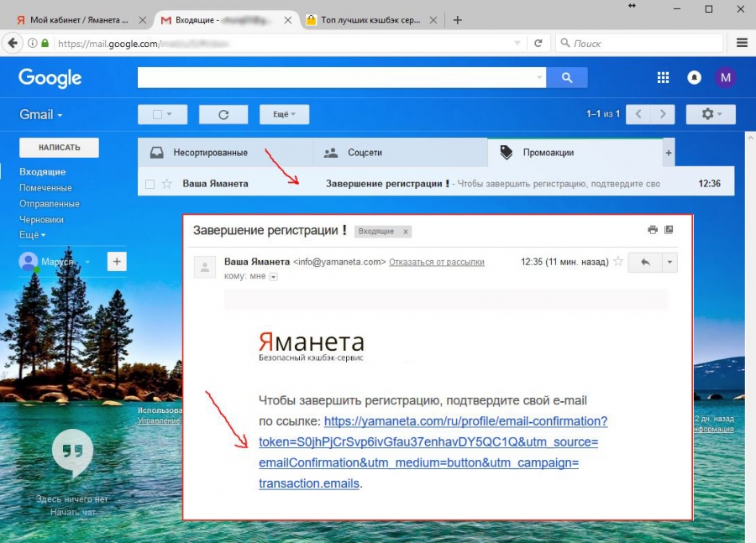This screenshot has height=543, width=756.
Task: Click the Google logo
Action: pyautogui.click(x=50, y=78)
